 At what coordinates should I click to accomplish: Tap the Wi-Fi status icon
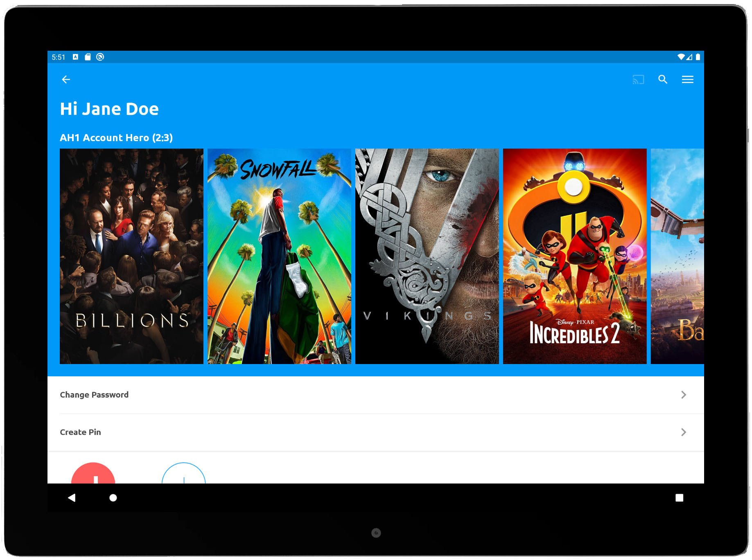(681, 57)
